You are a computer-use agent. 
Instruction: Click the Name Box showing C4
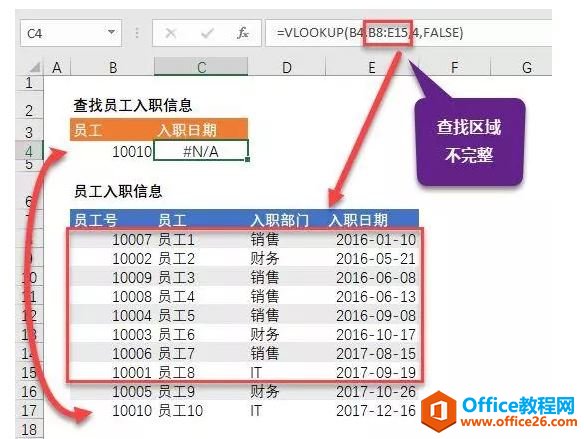pos(71,34)
